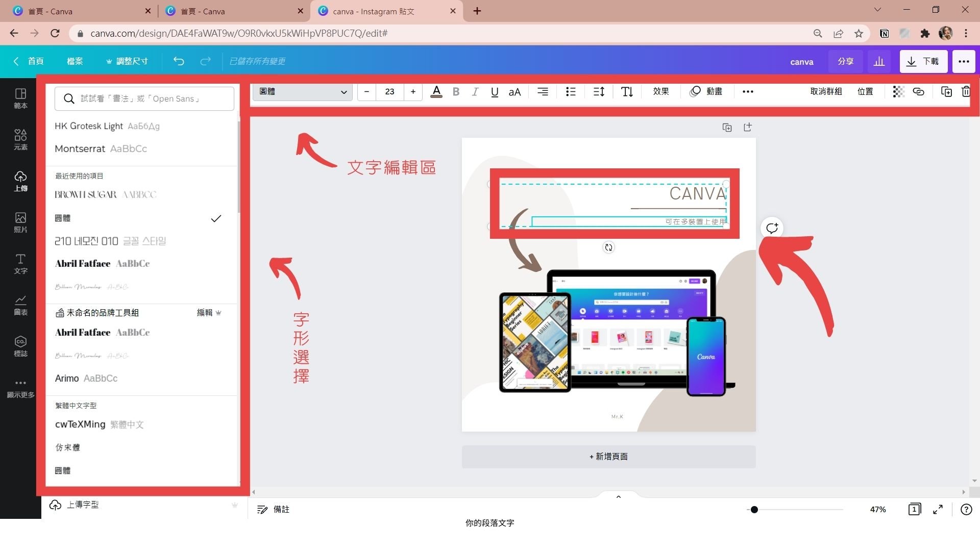
Task: Click the redo arrow in the header
Action: tap(205, 61)
